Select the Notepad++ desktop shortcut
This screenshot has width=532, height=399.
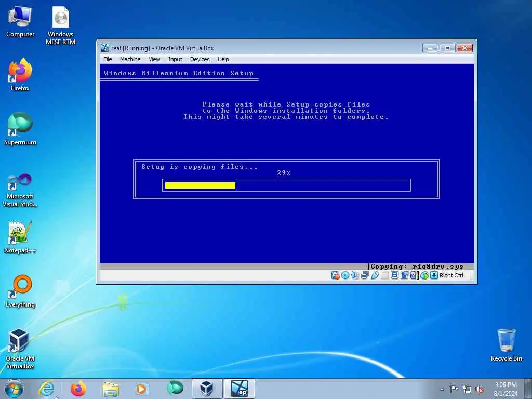pos(20,237)
